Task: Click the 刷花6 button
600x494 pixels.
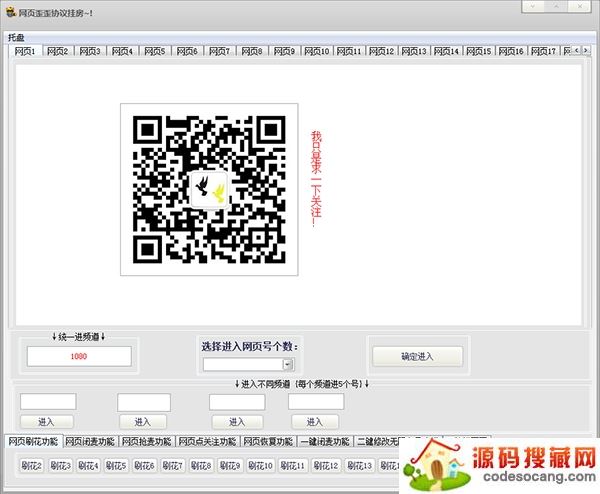Action: tap(144, 466)
